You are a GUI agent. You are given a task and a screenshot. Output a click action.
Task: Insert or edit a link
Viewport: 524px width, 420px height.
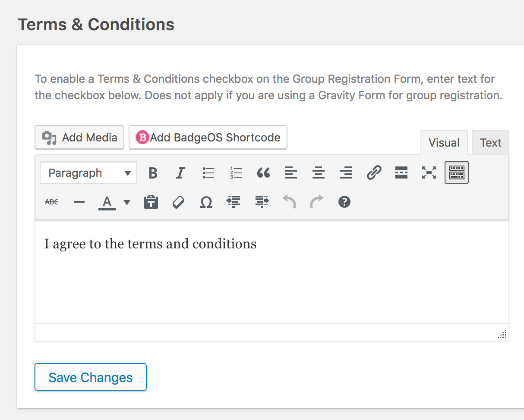tap(374, 173)
